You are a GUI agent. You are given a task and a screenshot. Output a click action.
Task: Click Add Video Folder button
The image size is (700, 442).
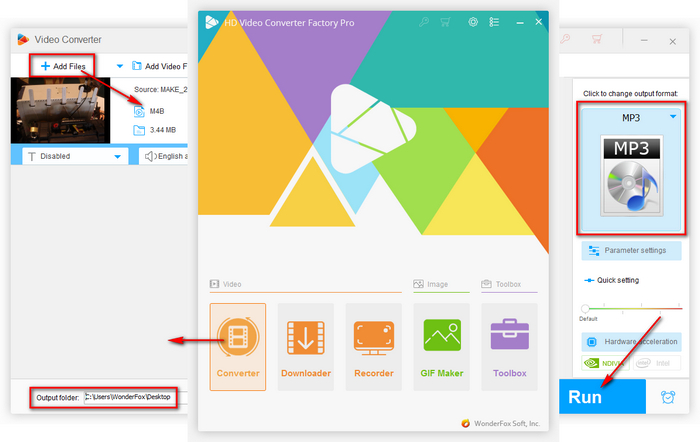tap(159, 66)
